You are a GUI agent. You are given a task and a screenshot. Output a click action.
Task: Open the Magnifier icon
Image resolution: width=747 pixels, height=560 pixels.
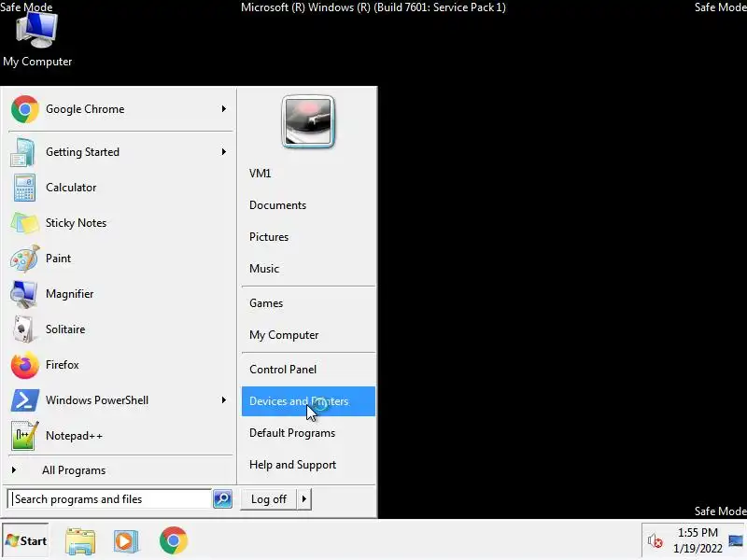pos(23,294)
